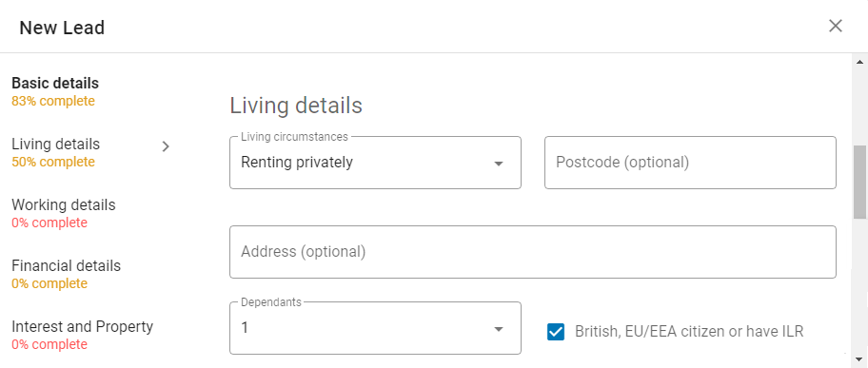868x368 pixels.
Task: Click the chevron beside Living details
Action: [x=166, y=146]
